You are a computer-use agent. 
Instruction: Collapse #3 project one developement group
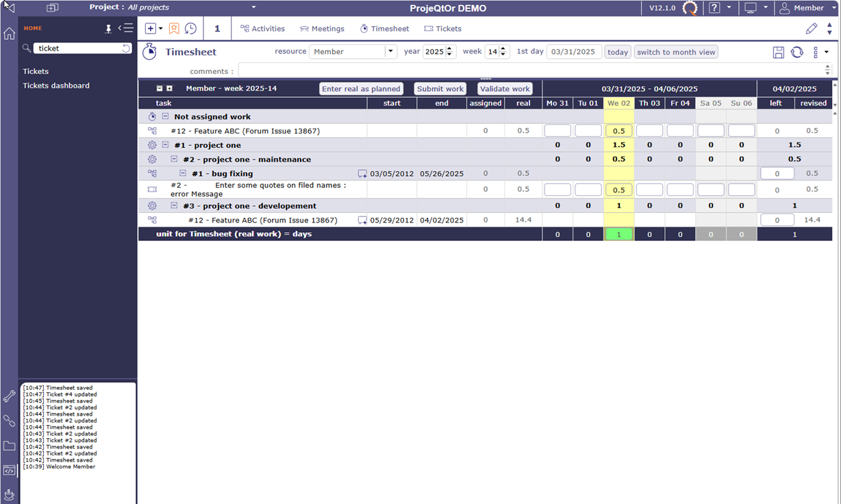pyautogui.click(x=174, y=205)
